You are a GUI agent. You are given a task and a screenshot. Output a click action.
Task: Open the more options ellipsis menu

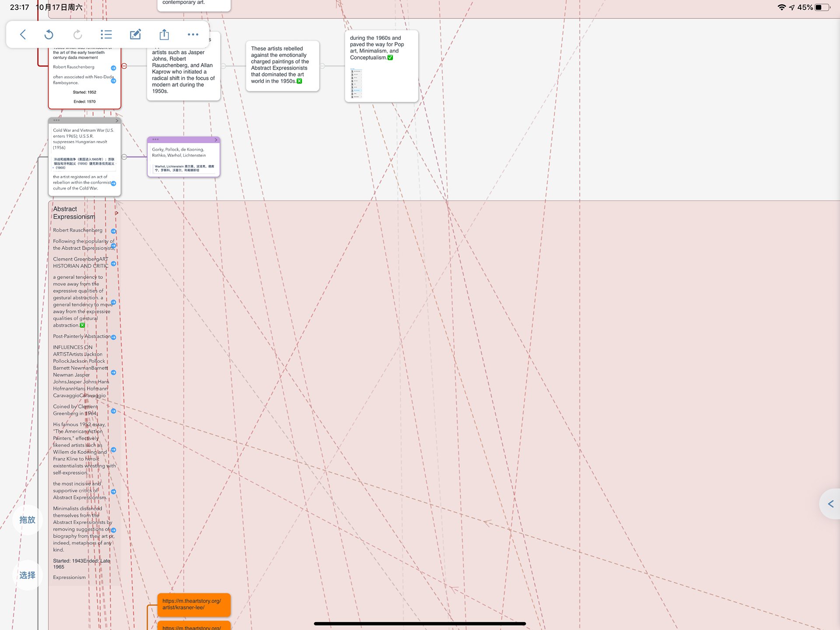pyautogui.click(x=193, y=34)
